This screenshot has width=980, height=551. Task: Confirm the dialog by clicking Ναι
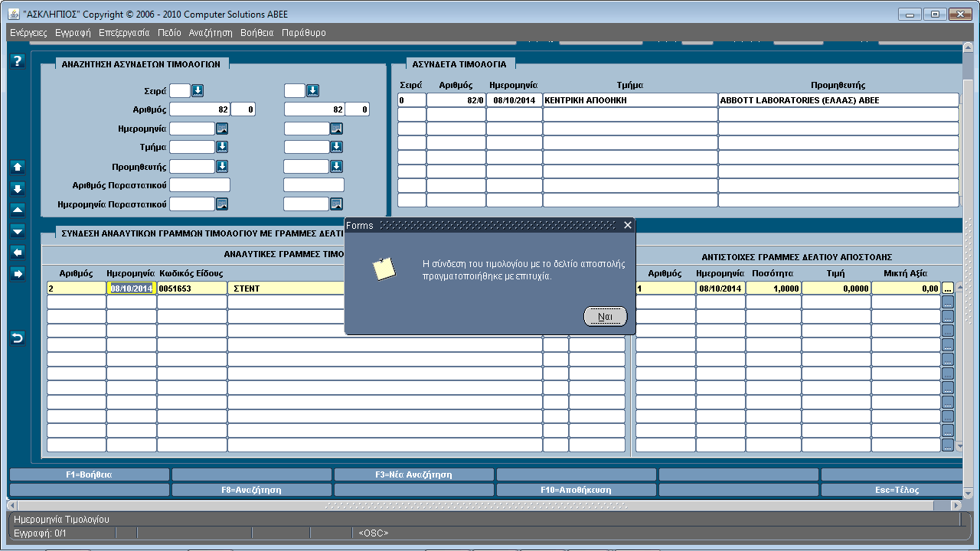(605, 317)
